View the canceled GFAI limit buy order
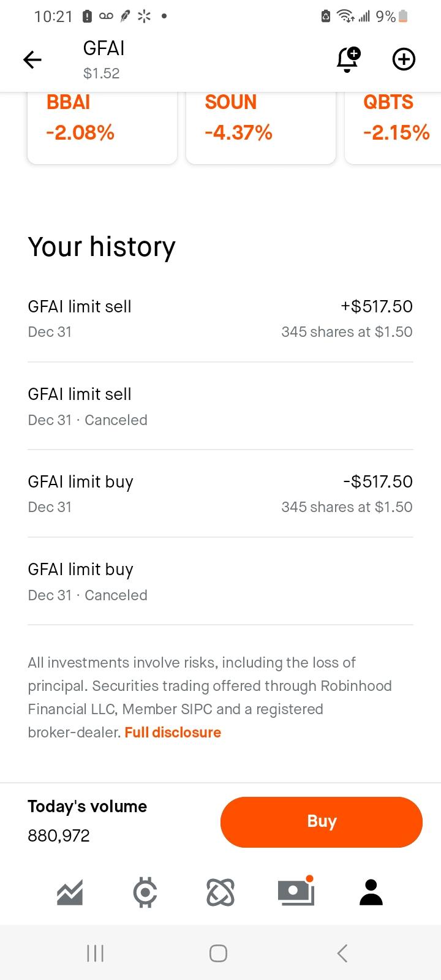The image size is (441, 980). pos(221,582)
